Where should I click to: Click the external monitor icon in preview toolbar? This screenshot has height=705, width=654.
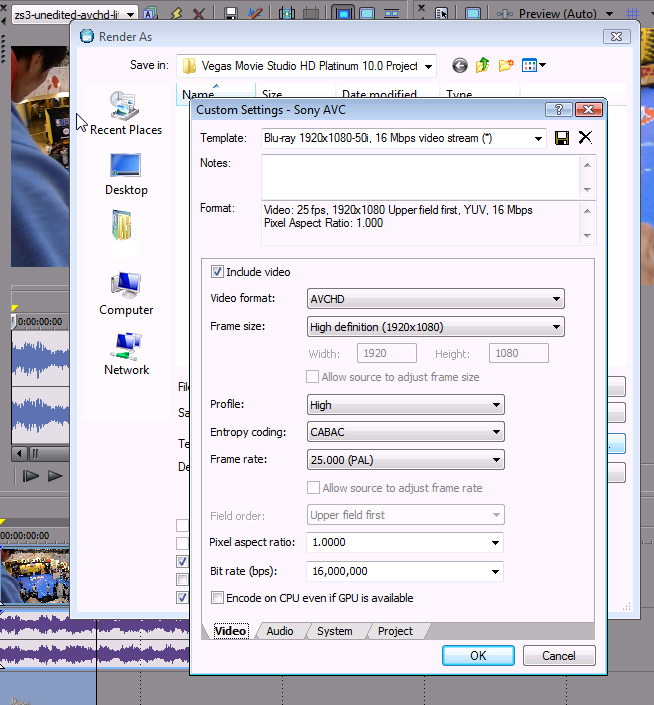472,13
